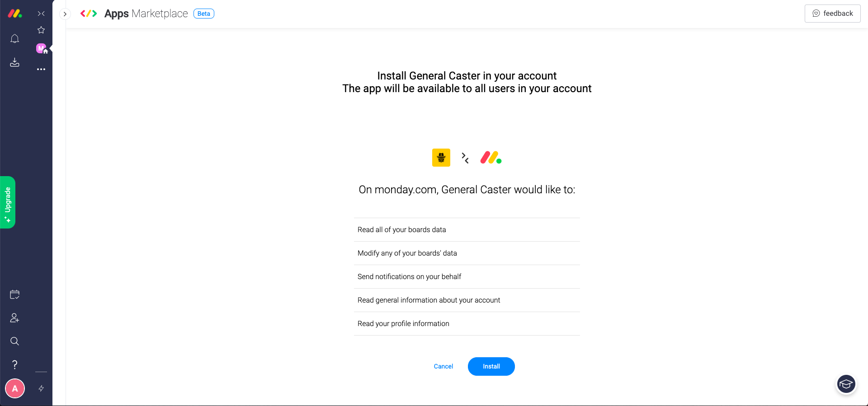Click the favorites star icon
Image resolution: width=868 pixels, height=406 pixels.
pos(41,30)
